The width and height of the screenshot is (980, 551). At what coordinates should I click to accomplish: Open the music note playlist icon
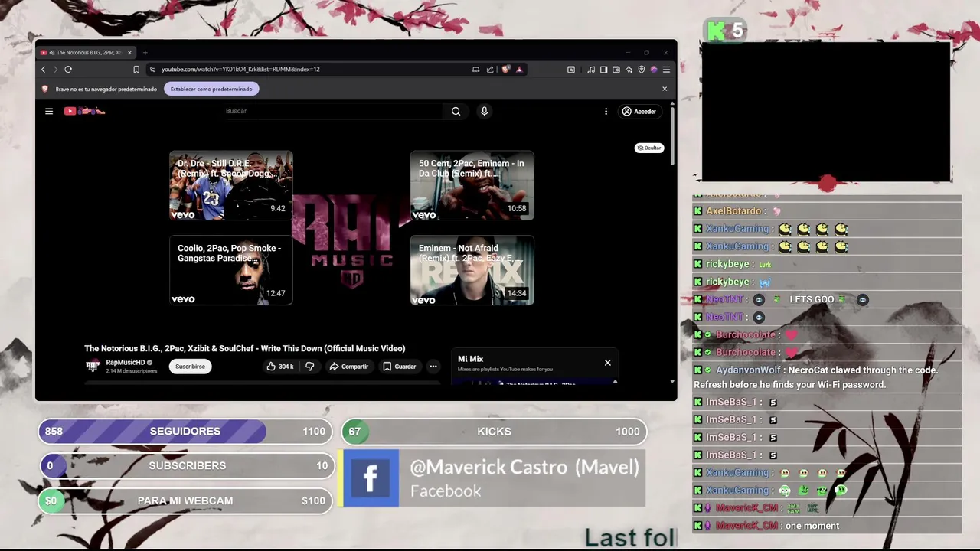[x=591, y=70]
